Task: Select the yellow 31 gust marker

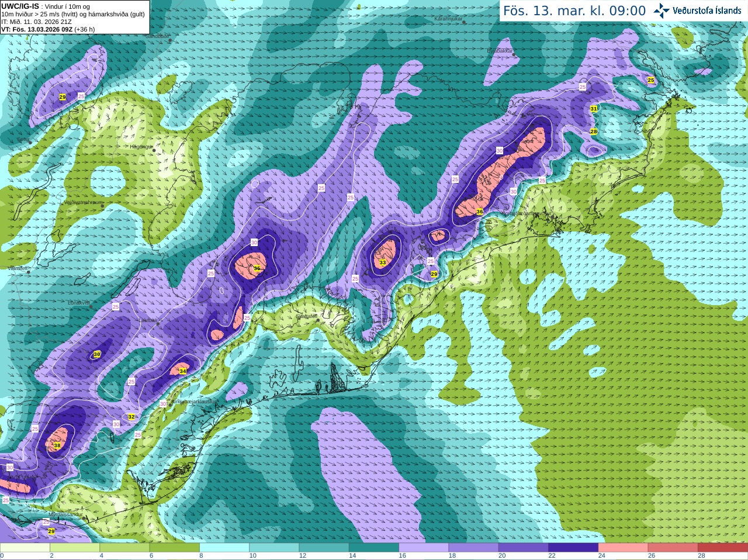Action: 593,109
